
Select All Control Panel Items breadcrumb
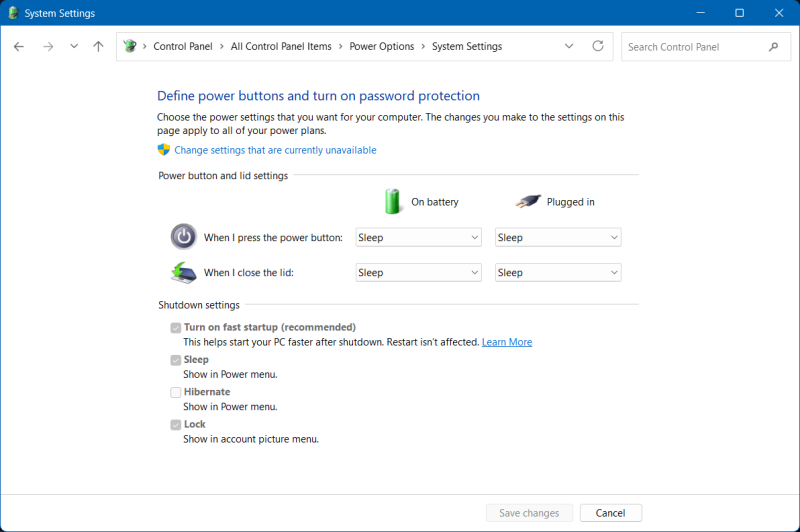click(280, 47)
